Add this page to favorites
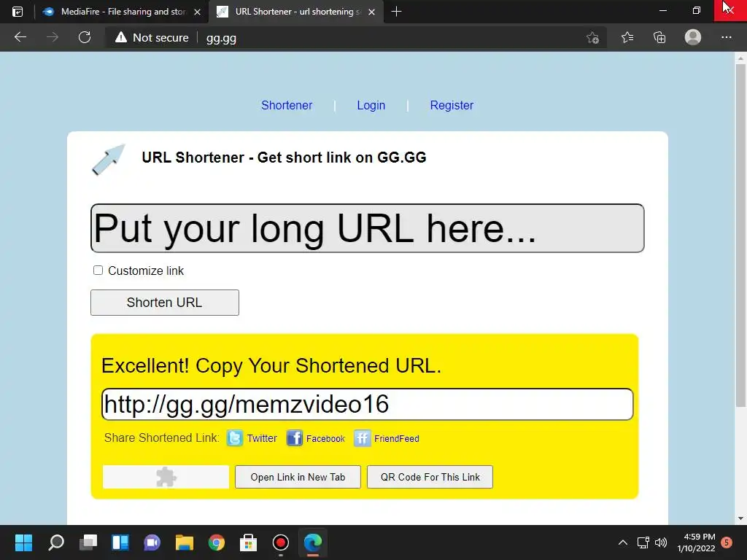747x560 pixels. [x=592, y=38]
